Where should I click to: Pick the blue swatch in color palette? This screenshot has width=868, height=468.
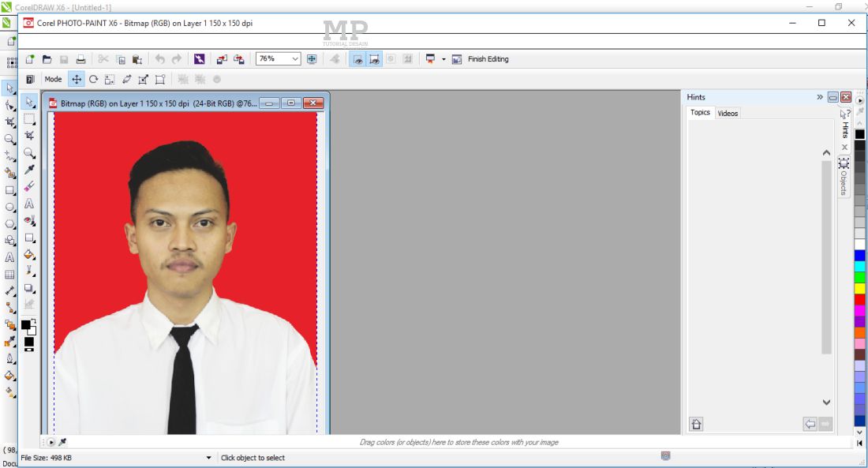[x=859, y=256]
